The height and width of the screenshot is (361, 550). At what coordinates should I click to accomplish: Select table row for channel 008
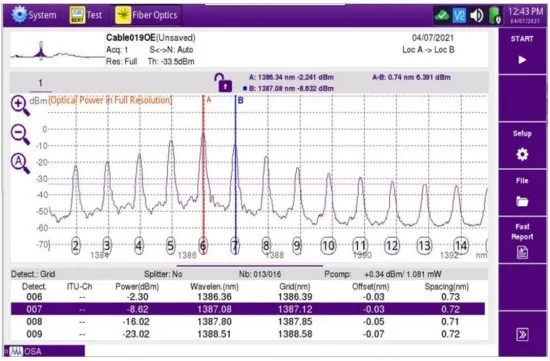[x=248, y=321]
